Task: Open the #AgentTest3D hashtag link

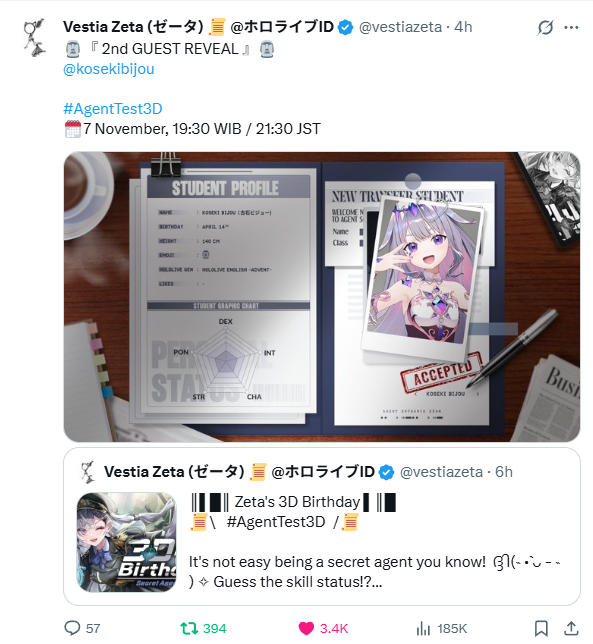Action: 113,108
